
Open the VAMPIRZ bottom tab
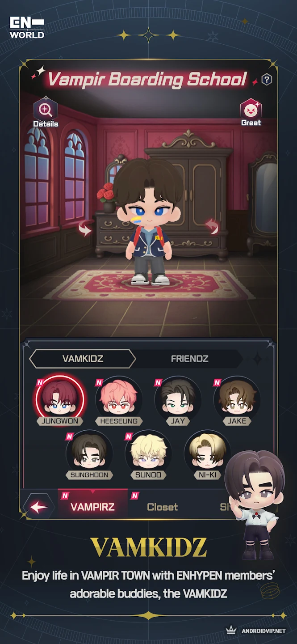tap(93, 506)
